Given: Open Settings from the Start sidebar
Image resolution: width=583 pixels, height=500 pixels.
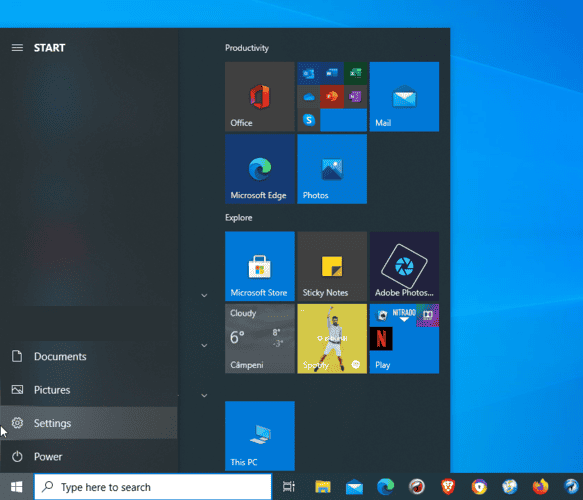Looking at the screenshot, I should [88, 423].
